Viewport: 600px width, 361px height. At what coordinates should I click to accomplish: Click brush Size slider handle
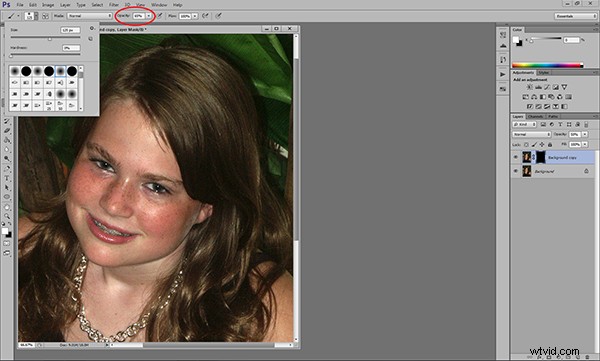click(50, 39)
